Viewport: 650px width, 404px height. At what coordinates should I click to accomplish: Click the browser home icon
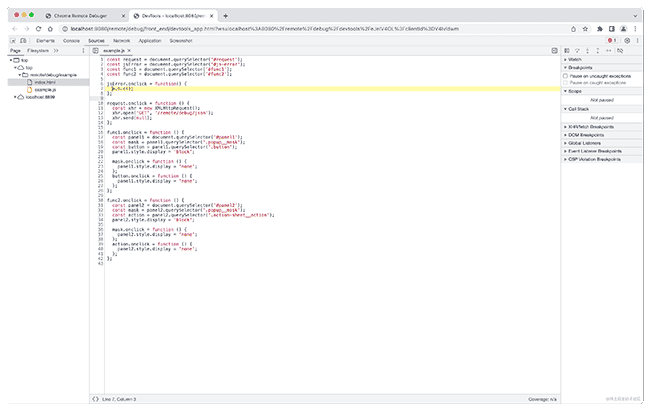pos(50,29)
